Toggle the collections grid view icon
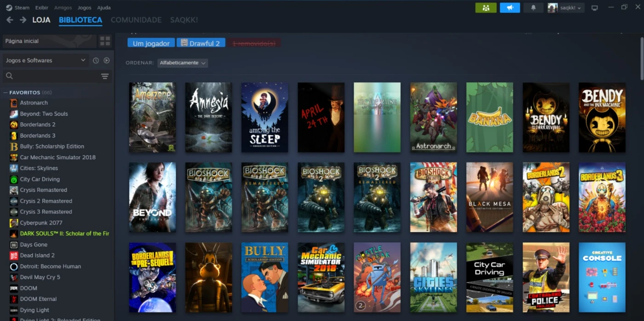Screen dimensions: 644x321 (x=105, y=41)
